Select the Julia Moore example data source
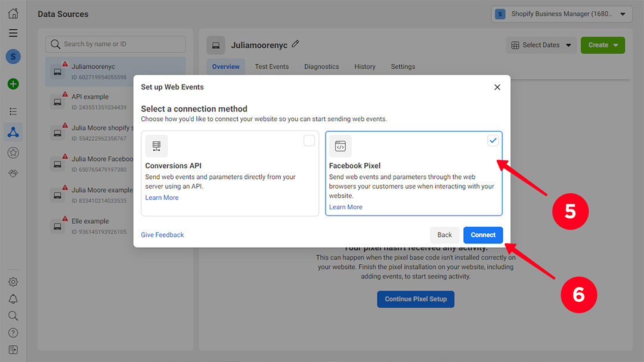This screenshot has height=362, width=644. tap(88, 195)
